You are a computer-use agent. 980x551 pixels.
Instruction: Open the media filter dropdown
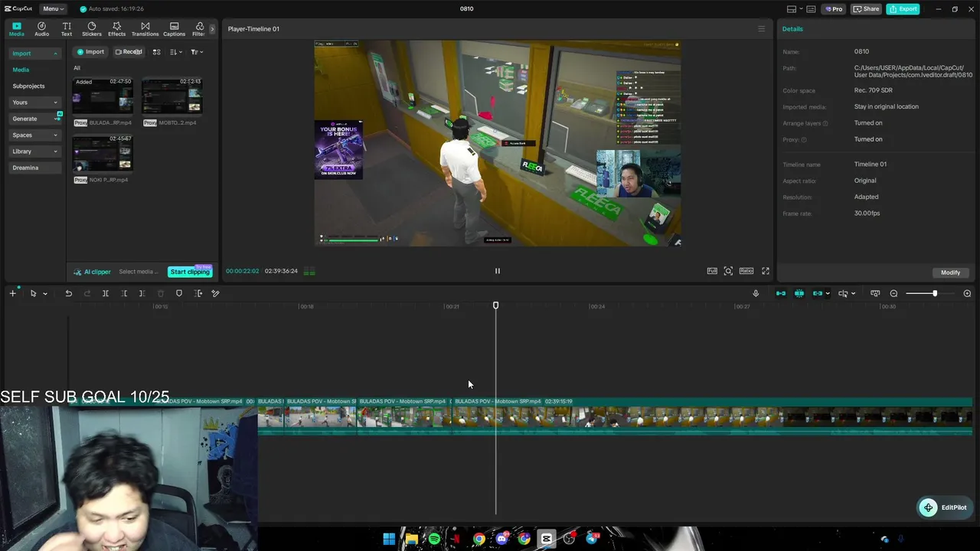click(x=197, y=52)
